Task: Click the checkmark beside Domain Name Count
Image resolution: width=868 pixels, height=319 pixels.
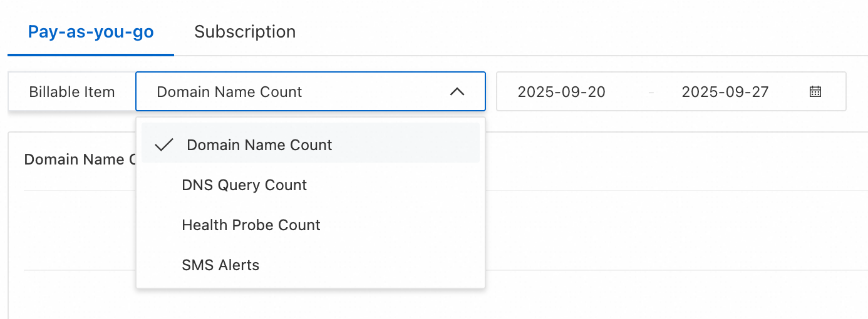Action: (164, 145)
